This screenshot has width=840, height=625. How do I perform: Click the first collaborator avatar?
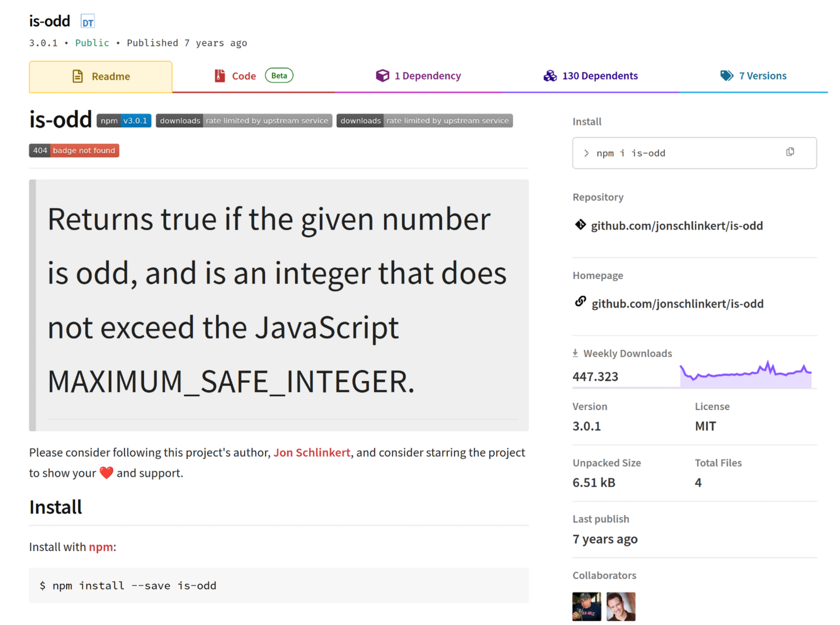(x=586, y=607)
